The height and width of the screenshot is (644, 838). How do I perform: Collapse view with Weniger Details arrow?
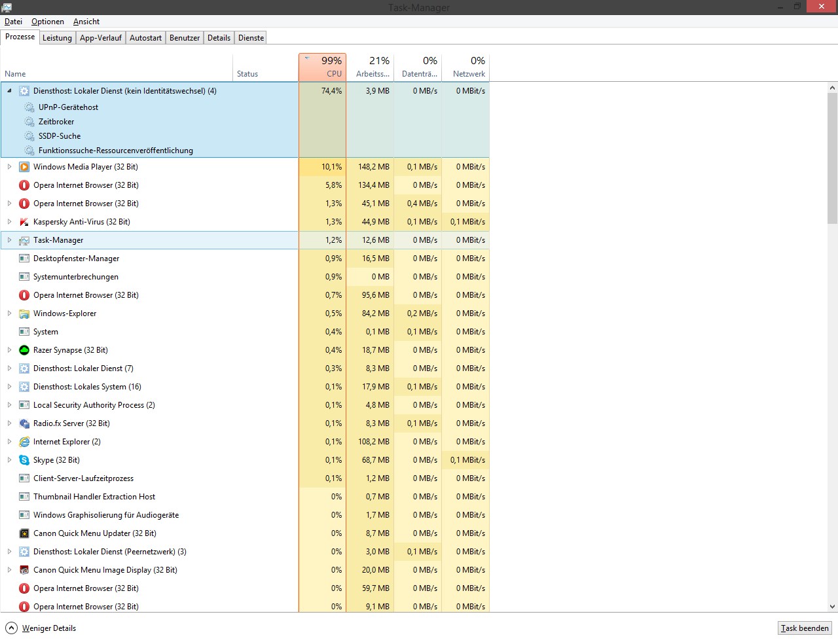[x=11, y=628]
